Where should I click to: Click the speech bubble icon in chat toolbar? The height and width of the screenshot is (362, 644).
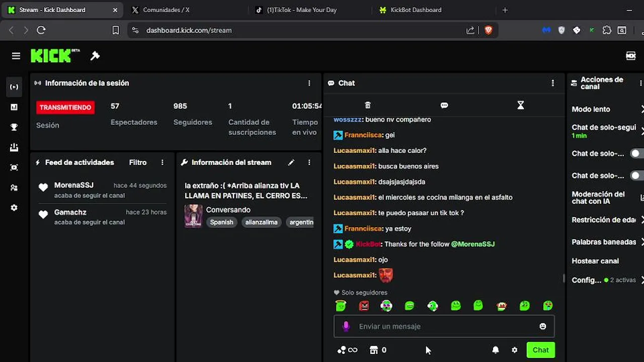[444, 105]
